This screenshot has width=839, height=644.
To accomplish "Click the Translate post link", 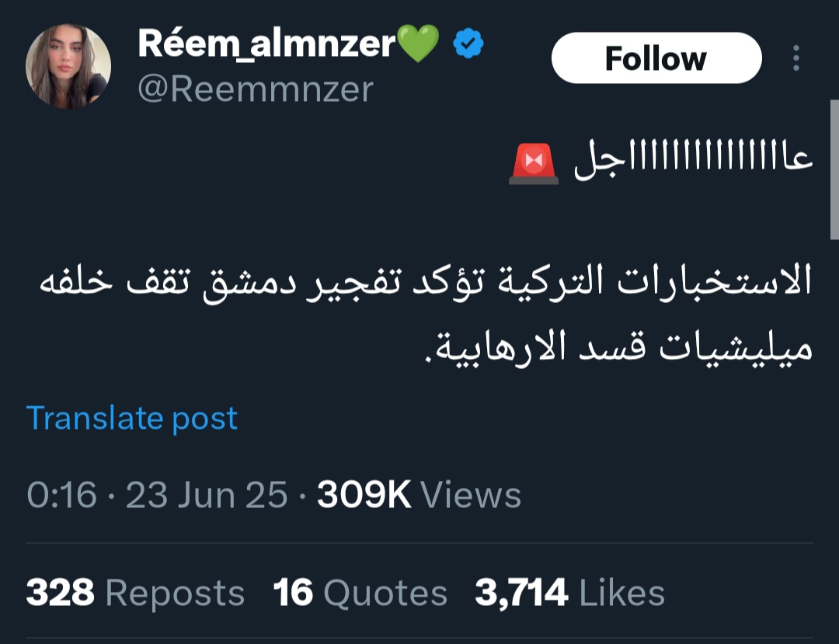I will (132, 418).
